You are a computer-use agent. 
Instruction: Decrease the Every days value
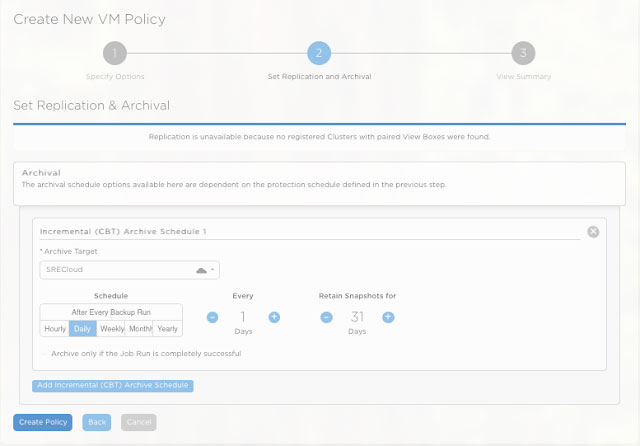(213, 317)
